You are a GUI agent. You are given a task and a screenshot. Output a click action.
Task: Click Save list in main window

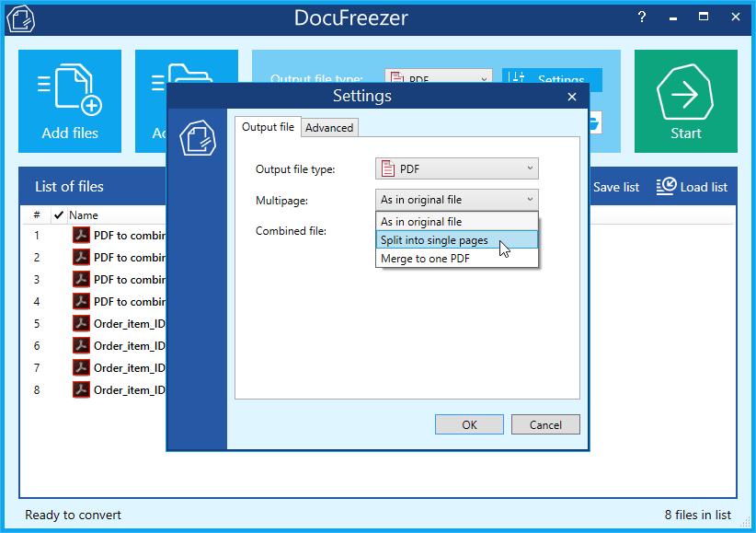615,187
